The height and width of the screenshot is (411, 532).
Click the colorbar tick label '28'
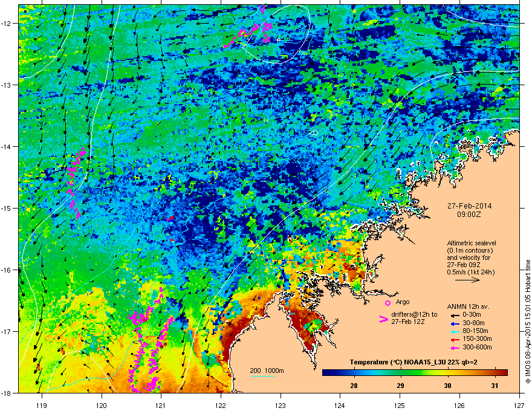coord(354,386)
